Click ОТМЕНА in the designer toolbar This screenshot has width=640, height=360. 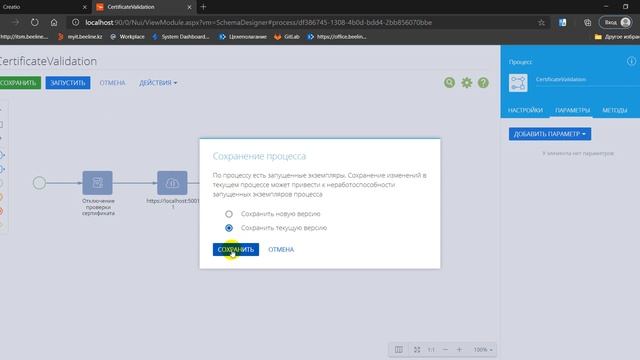[x=112, y=83]
